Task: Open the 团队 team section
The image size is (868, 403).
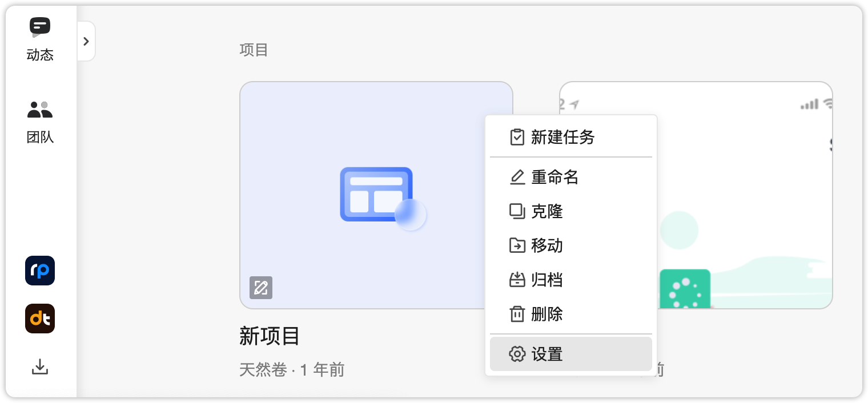Action: (x=40, y=111)
